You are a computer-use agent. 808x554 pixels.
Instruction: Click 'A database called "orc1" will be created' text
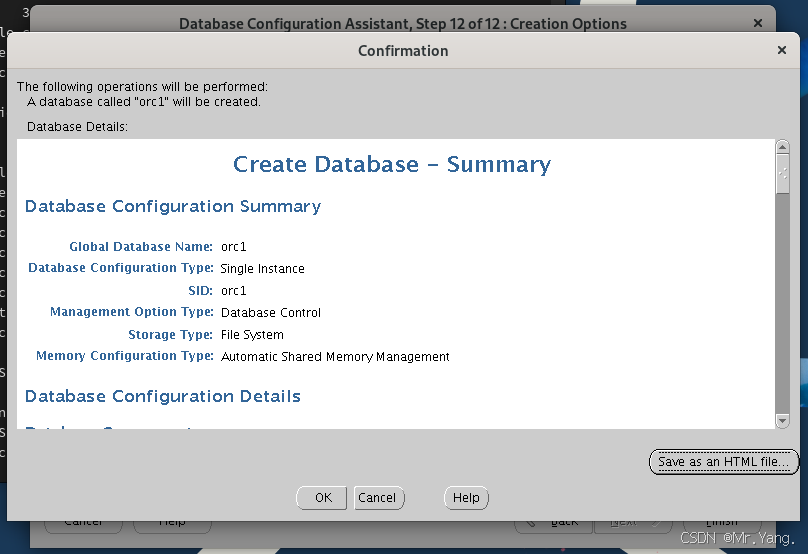144,102
